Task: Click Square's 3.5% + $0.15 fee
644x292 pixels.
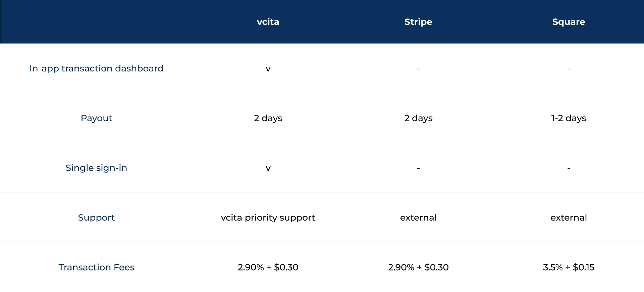Action: pos(569,267)
